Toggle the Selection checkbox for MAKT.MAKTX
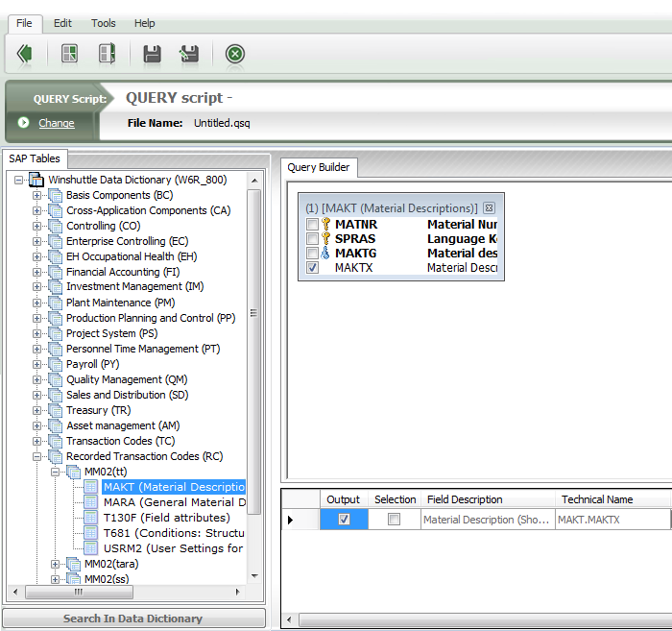The width and height of the screenshot is (672, 631). [394, 520]
